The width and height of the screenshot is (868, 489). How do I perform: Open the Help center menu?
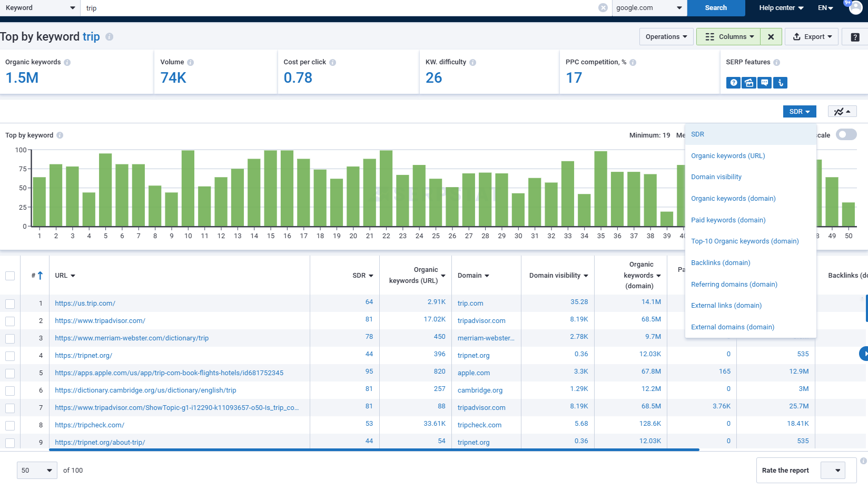pos(781,8)
